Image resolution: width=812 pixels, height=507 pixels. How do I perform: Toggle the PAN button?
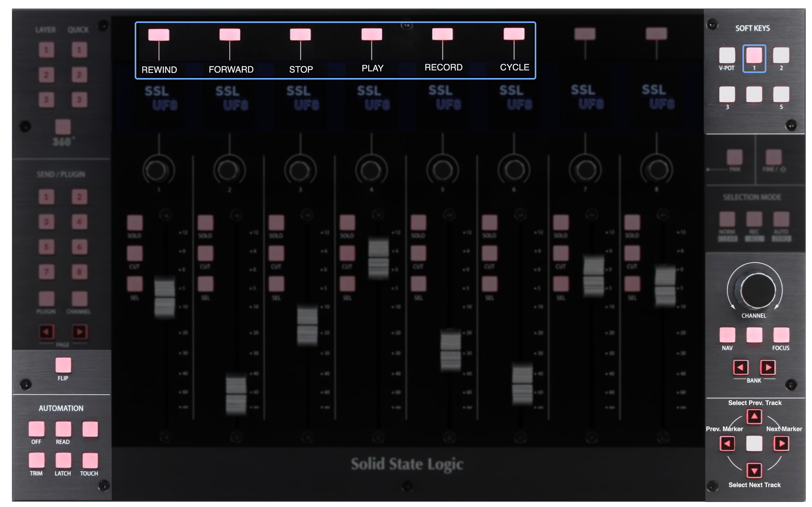[x=734, y=157]
